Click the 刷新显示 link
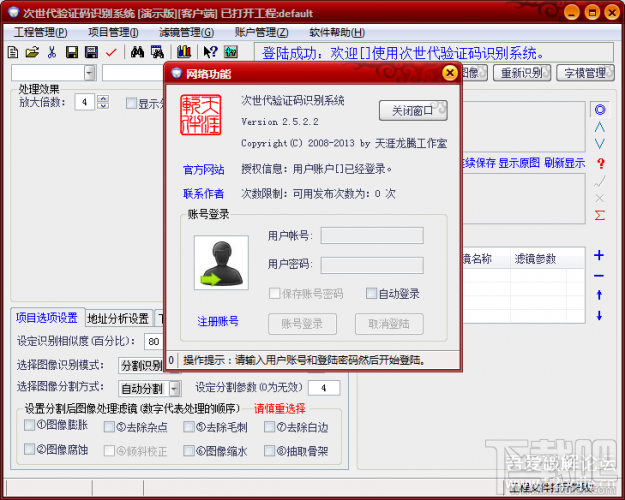Image resolution: width=625 pixels, height=500 pixels. [x=565, y=163]
